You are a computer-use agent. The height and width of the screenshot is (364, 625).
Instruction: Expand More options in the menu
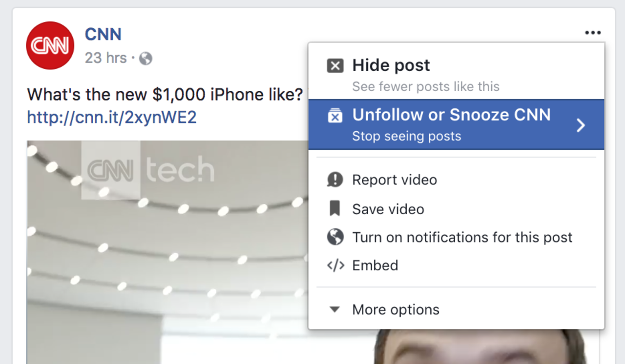coord(396,309)
